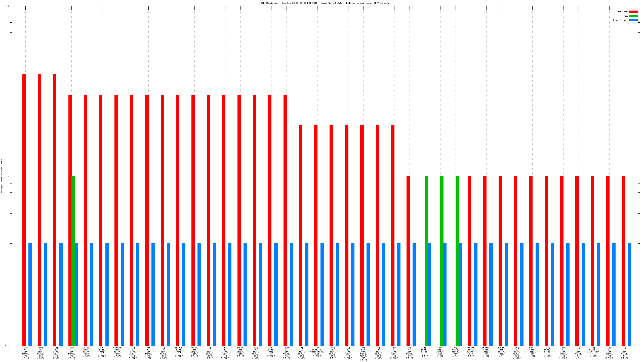644x362 pixels.
Task: Click the 7@ 3.list.dnswl.org 1 hop label
Action: (210, 352)
